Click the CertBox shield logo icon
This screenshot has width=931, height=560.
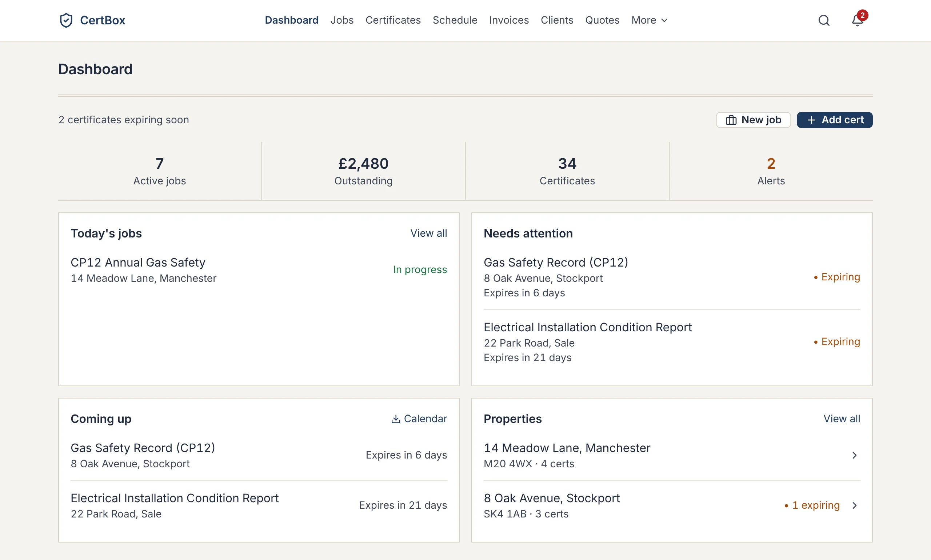[x=66, y=20]
